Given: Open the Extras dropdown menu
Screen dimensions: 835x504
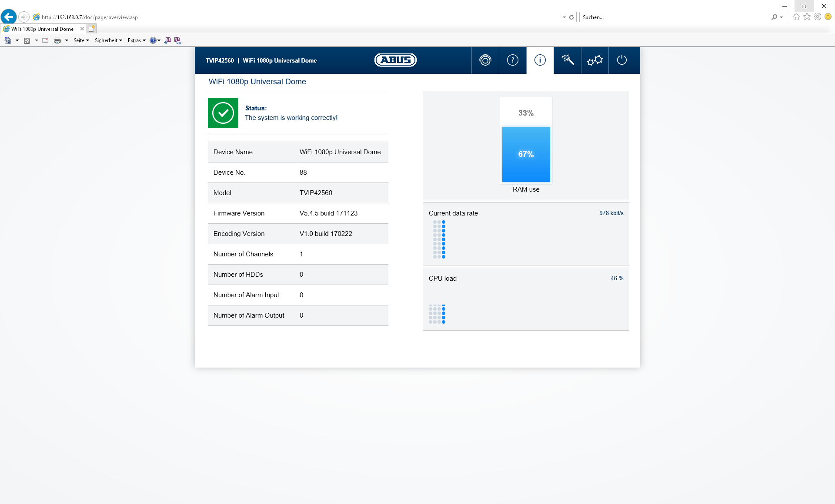Looking at the screenshot, I should (x=136, y=40).
